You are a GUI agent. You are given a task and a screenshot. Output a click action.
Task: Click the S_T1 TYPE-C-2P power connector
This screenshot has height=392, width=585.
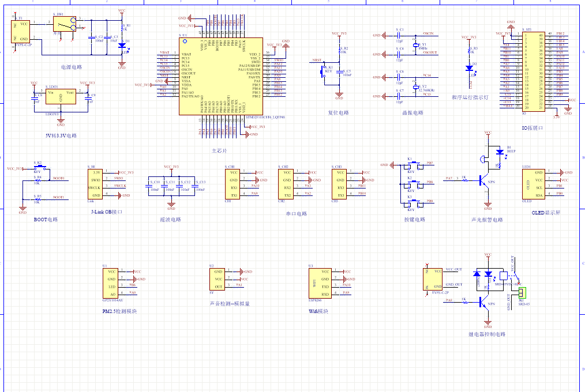[x=21, y=31]
